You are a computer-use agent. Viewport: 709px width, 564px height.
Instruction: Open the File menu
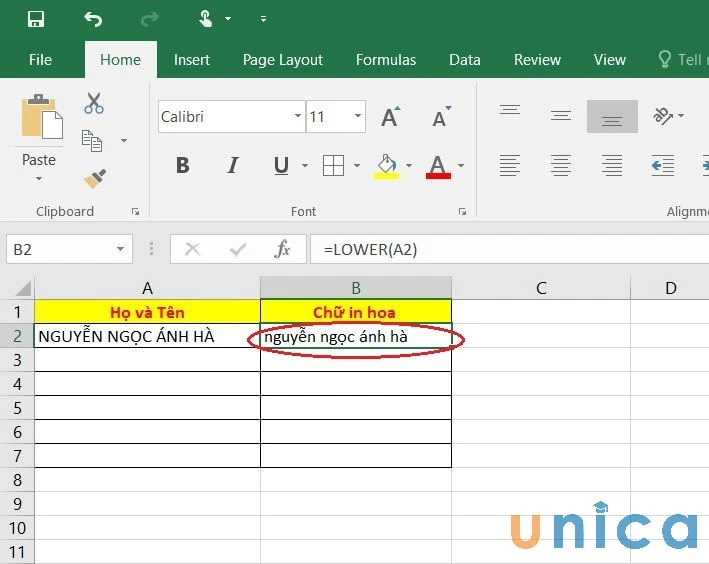click(40, 60)
